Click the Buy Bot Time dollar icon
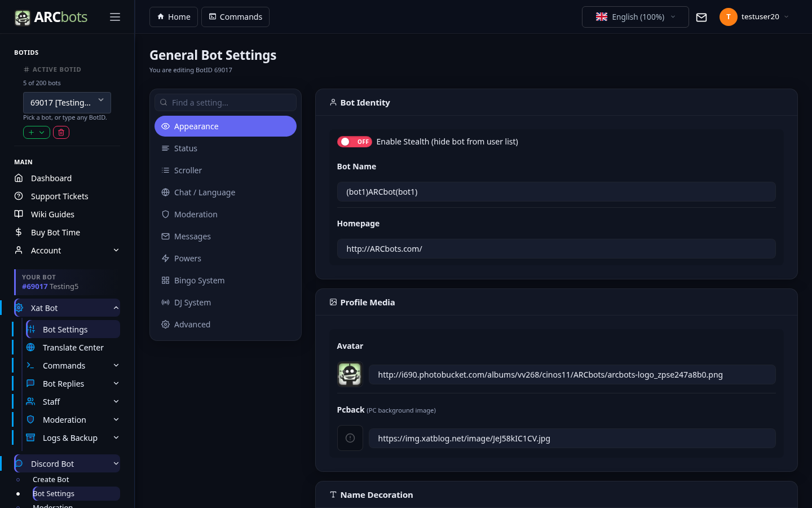 (x=19, y=232)
